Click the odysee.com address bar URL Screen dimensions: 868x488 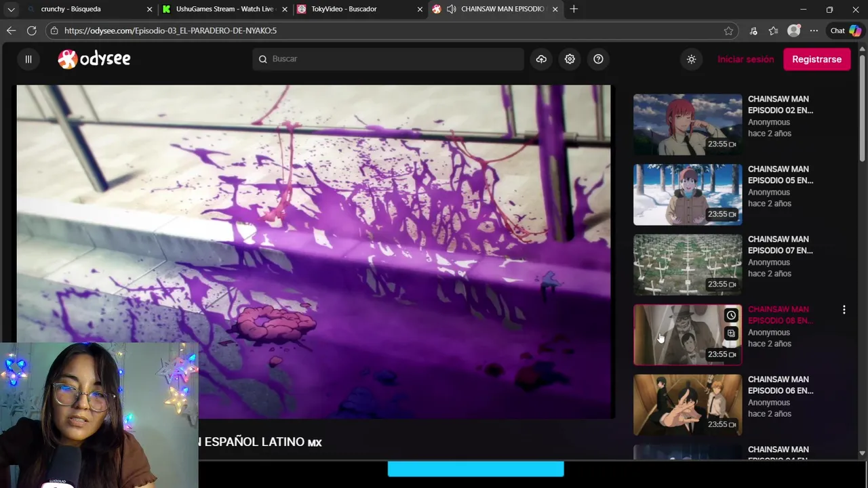coord(170,30)
